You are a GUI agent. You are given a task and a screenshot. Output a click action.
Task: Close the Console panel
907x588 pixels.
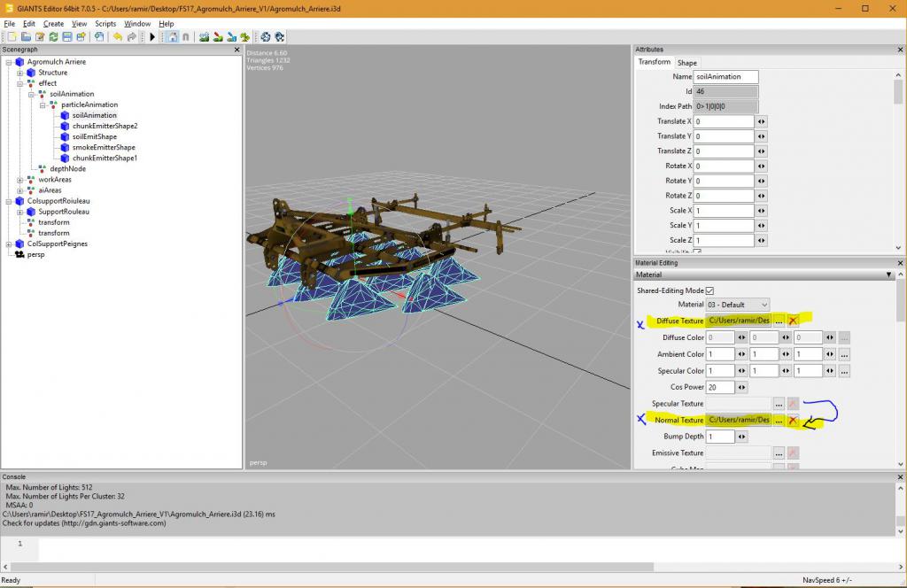coord(900,477)
